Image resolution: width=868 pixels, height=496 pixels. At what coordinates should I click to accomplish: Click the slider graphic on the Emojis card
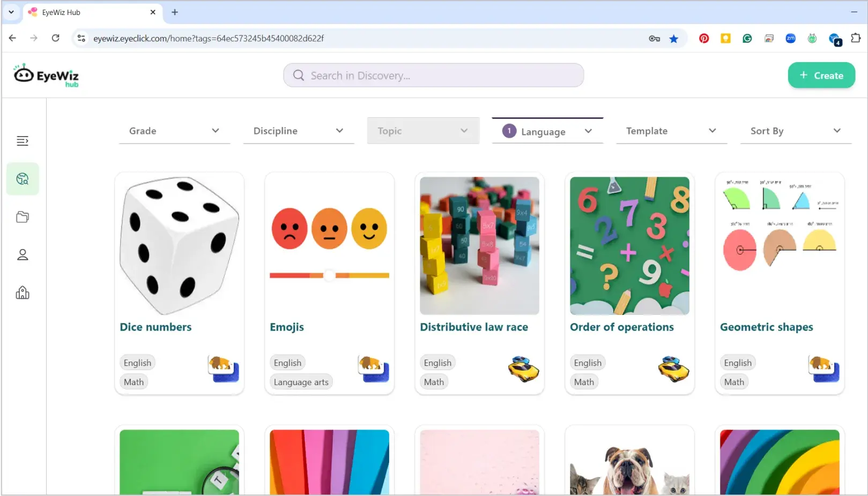click(329, 275)
